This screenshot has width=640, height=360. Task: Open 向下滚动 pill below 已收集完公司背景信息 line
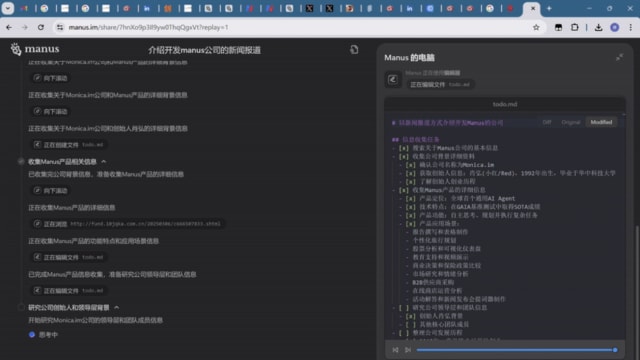[51, 191]
